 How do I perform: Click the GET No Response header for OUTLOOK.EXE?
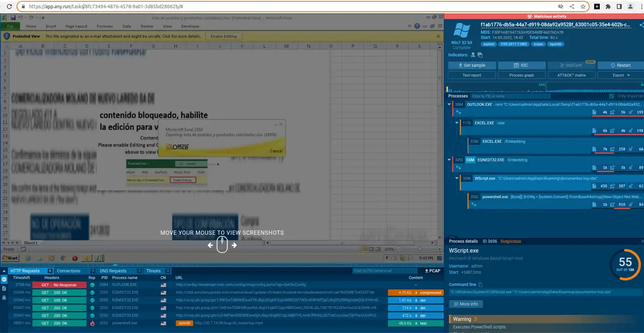[59, 285]
